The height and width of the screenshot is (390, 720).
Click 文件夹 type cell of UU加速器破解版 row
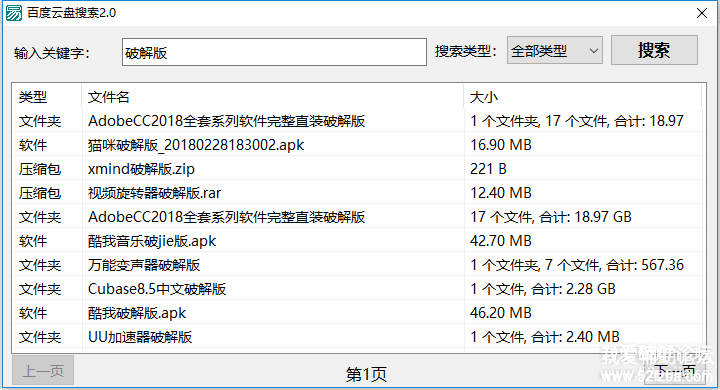(40, 337)
